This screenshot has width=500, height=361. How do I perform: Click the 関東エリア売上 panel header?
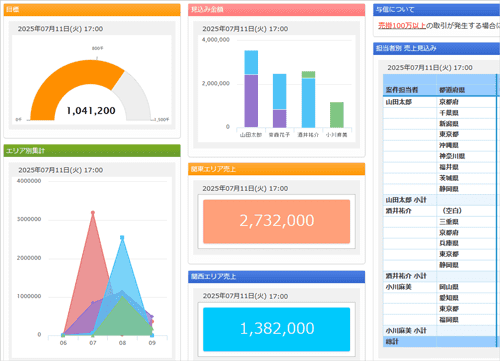pyautogui.click(x=276, y=169)
